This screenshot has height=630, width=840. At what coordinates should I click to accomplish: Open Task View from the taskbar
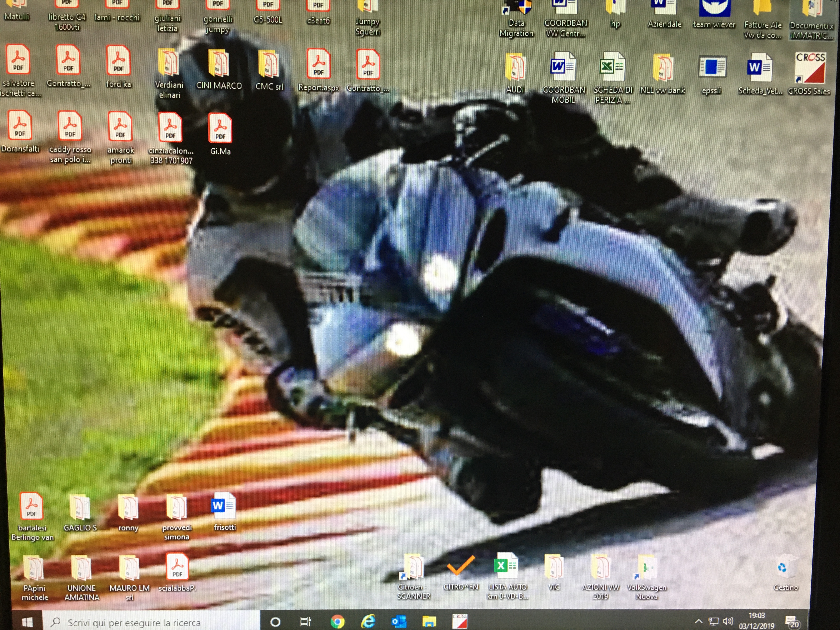pos(305,622)
